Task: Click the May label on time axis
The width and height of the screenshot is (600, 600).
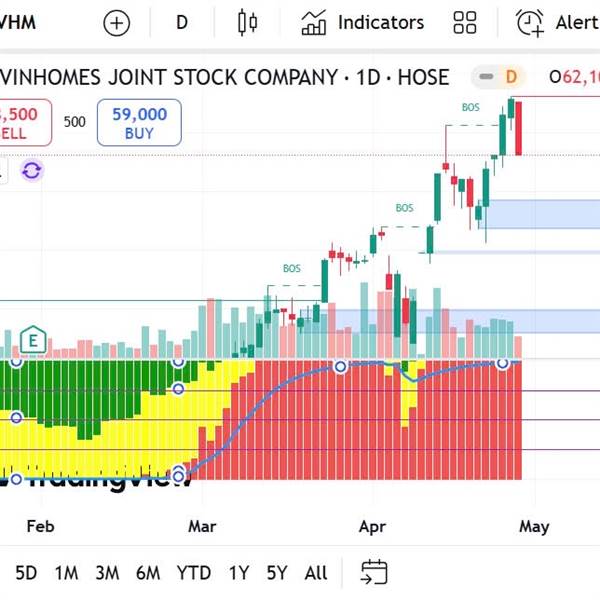Action: pos(534,527)
